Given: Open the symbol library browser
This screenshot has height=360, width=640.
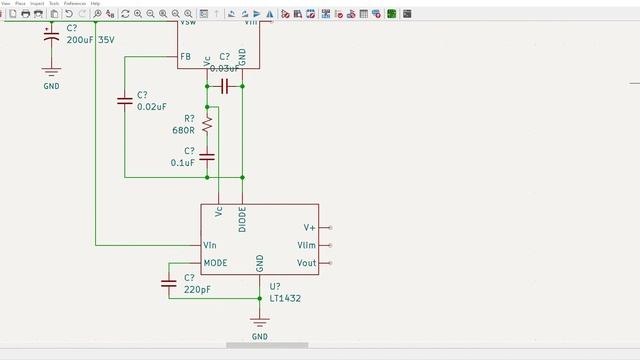Looking at the screenshot, I should point(298,14).
